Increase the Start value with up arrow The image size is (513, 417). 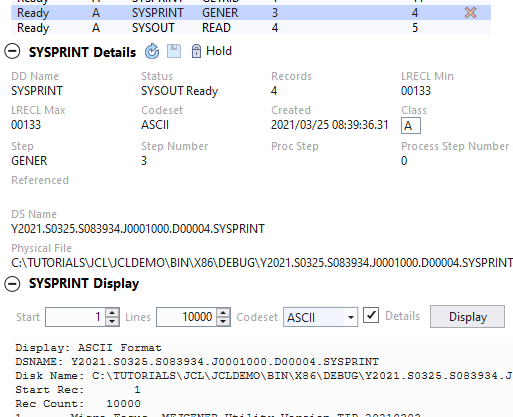pos(112,313)
